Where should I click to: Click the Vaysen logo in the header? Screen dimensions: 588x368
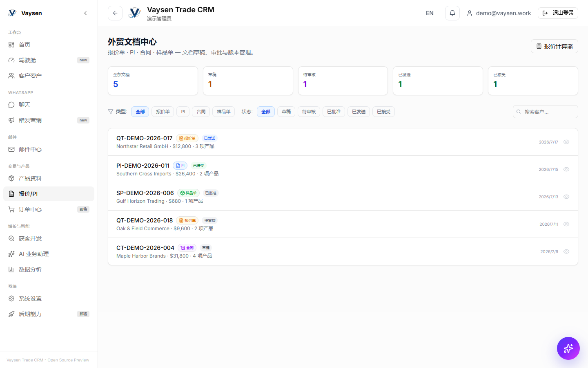(135, 13)
